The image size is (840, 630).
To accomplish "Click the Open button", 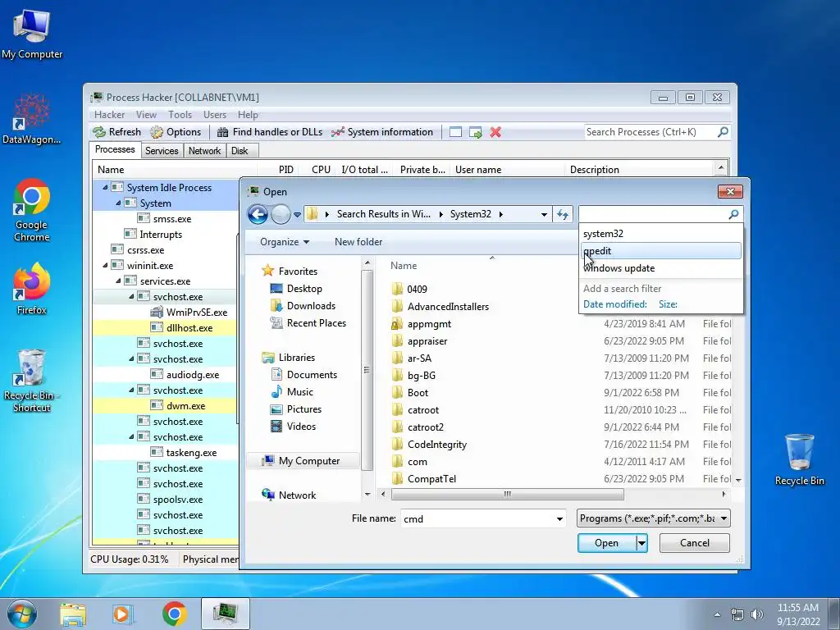I will point(606,543).
